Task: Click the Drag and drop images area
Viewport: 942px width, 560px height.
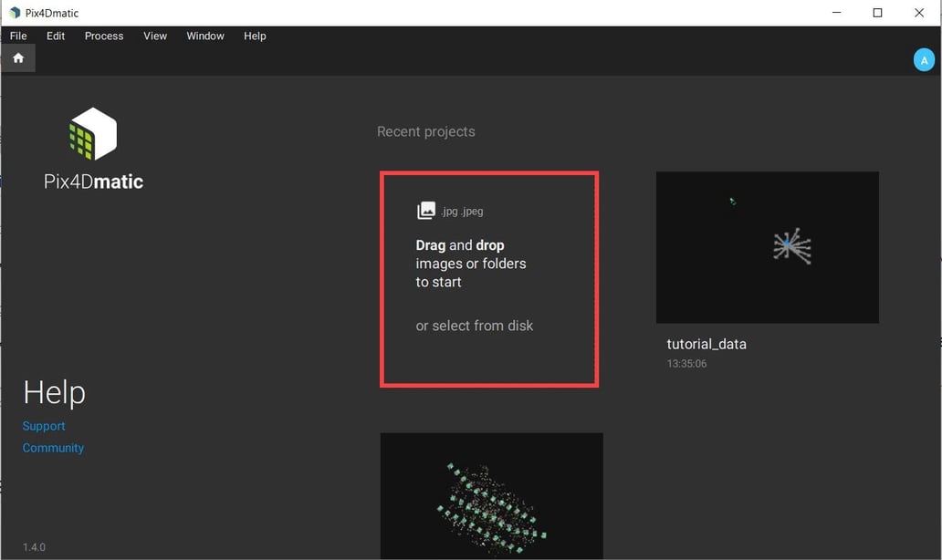Action: tap(489, 264)
